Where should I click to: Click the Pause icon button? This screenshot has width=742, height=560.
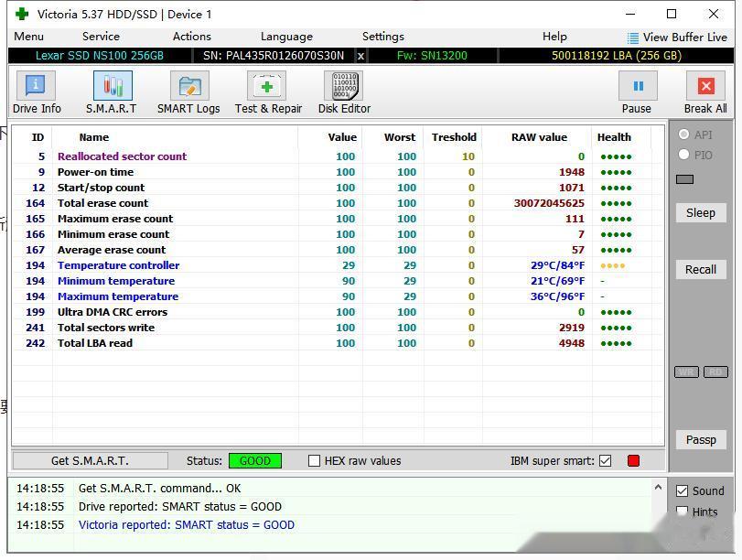(x=638, y=86)
